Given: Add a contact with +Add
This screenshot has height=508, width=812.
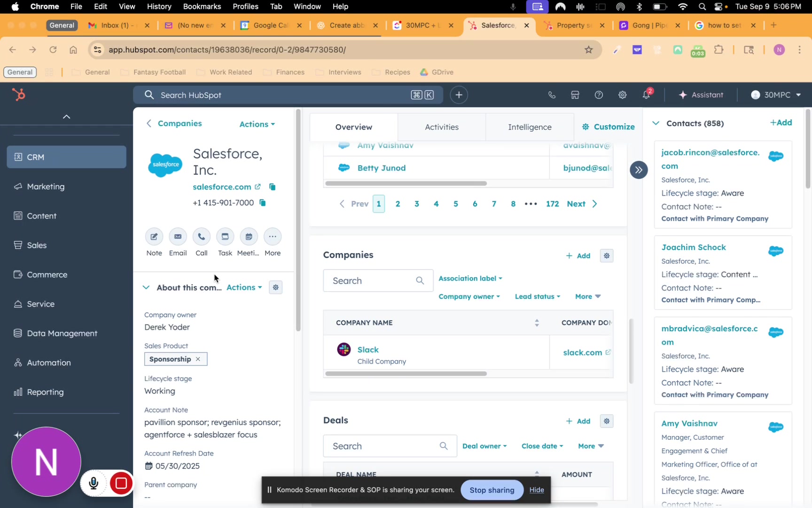Looking at the screenshot, I should 781,123.
